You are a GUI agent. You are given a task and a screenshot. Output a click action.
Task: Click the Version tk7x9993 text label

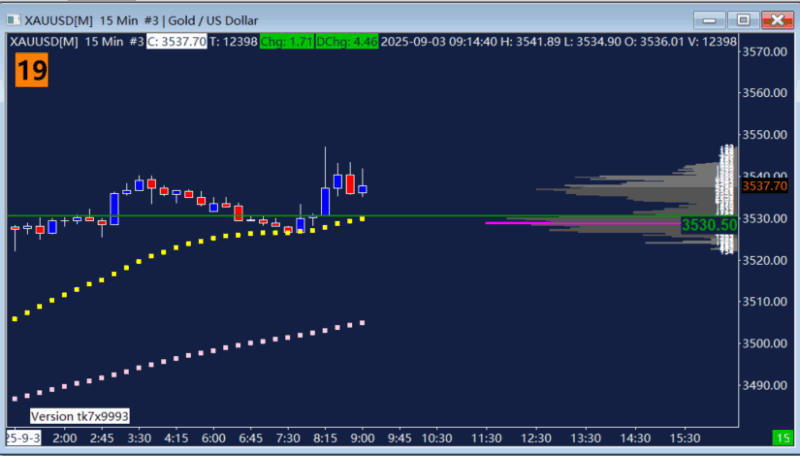tap(80, 415)
